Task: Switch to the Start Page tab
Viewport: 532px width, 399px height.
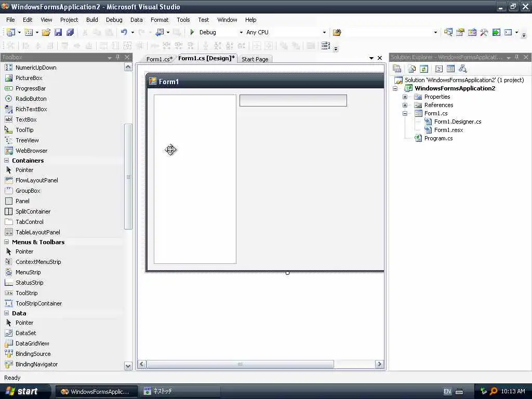Action: (x=255, y=59)
